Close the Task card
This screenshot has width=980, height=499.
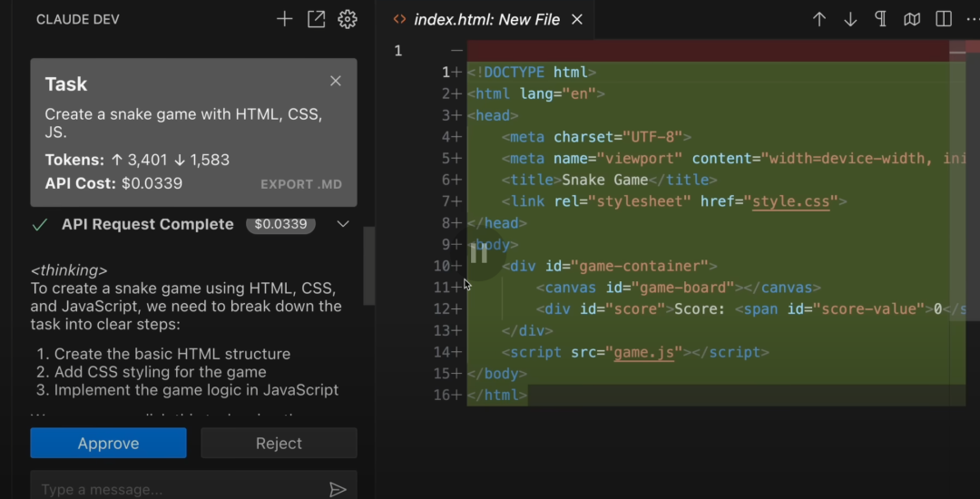pos(336,81)
